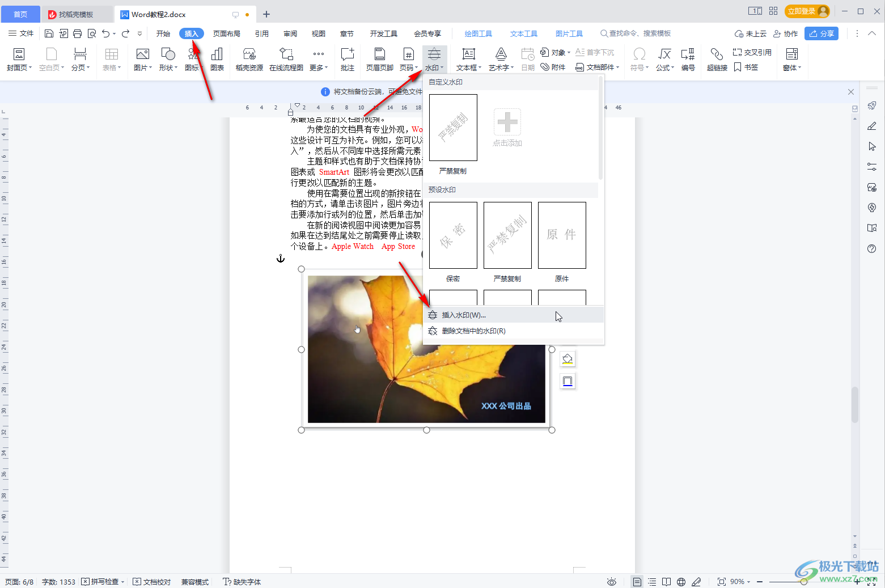Viewport: 885px width, 588px height.
Task: Click the zoom slider handle in status bar
Action: click(x=804, y=582)
